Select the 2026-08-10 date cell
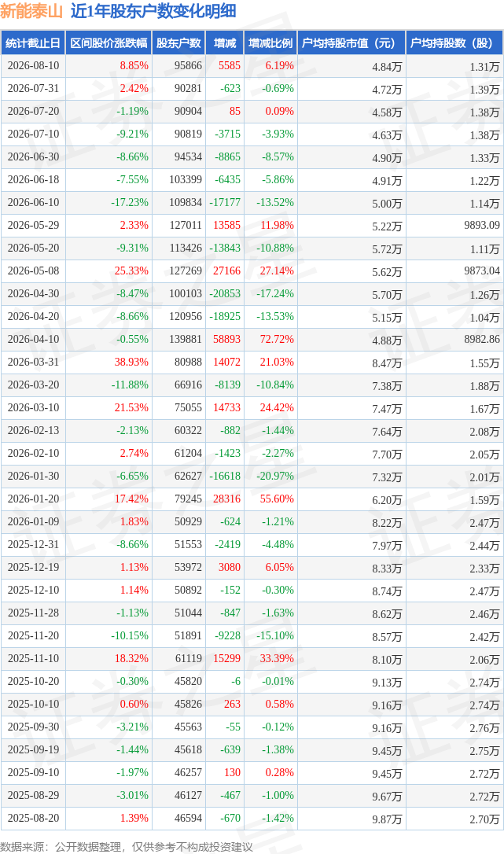Screen dimensions: 504x854 click(33, 65)
